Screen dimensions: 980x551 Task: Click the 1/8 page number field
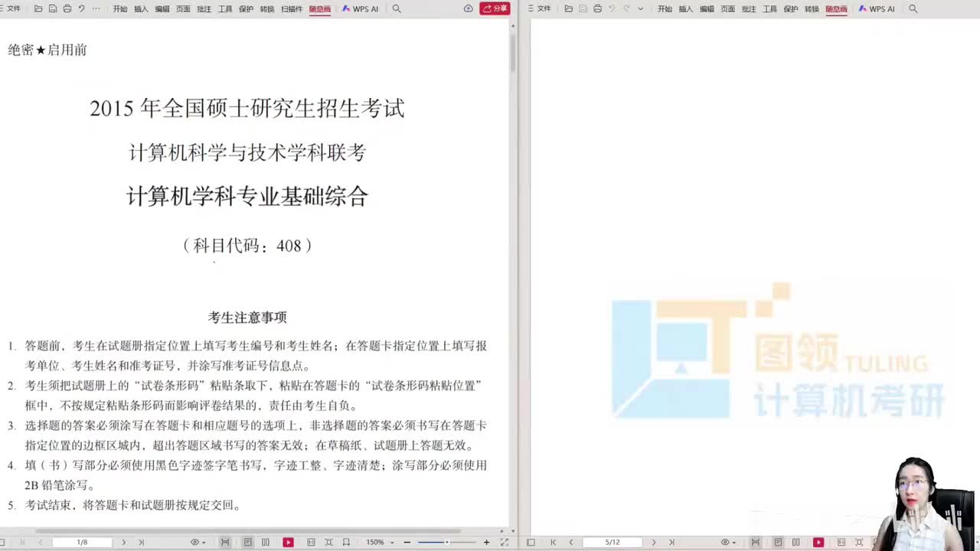82,542
